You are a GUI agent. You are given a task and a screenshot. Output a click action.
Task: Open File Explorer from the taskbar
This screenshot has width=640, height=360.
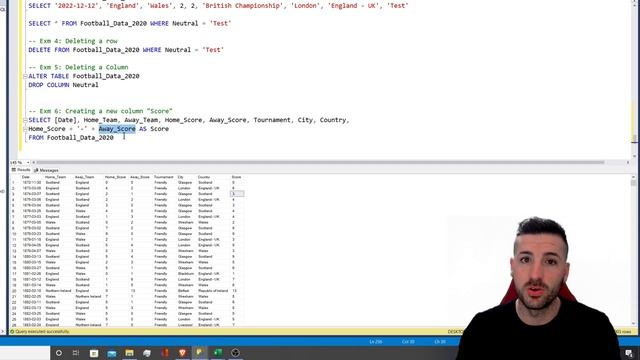pos(129,353)
